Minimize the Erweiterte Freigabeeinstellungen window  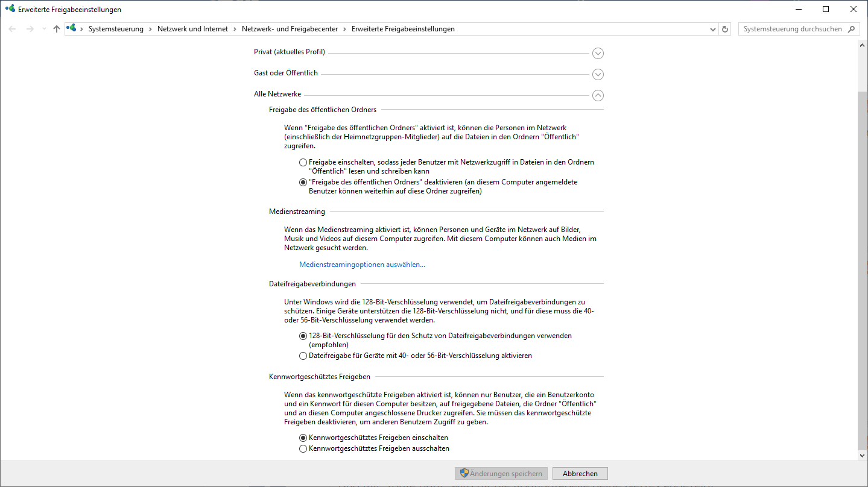pos(798,9)
